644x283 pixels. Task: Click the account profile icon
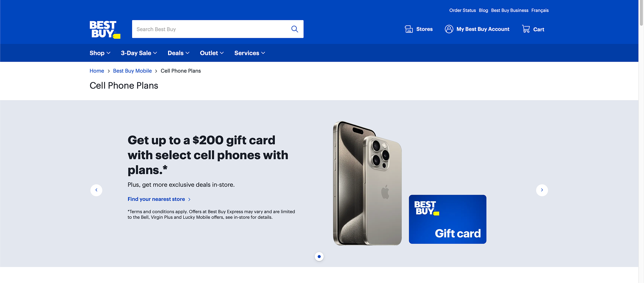(449, 29)
